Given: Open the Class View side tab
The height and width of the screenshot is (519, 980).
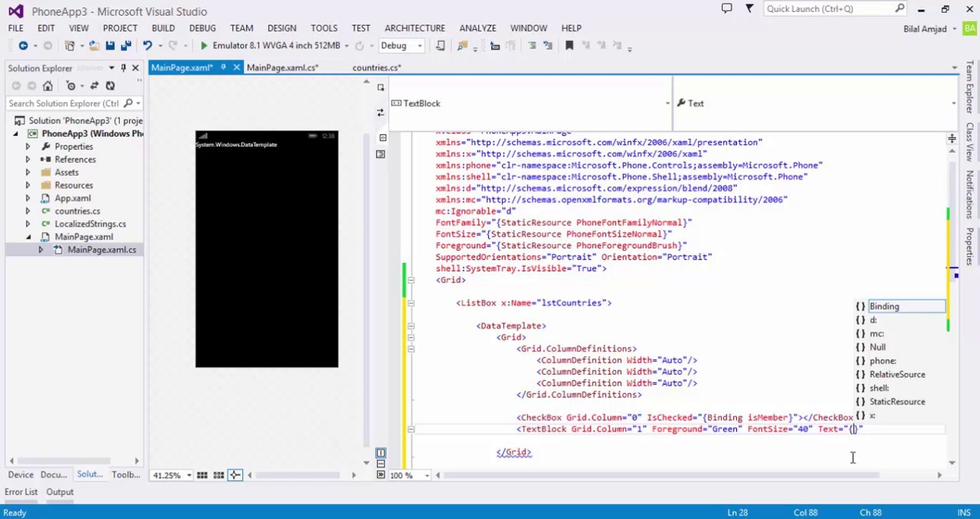Looking at the screenshot, I should coord(970,142).
